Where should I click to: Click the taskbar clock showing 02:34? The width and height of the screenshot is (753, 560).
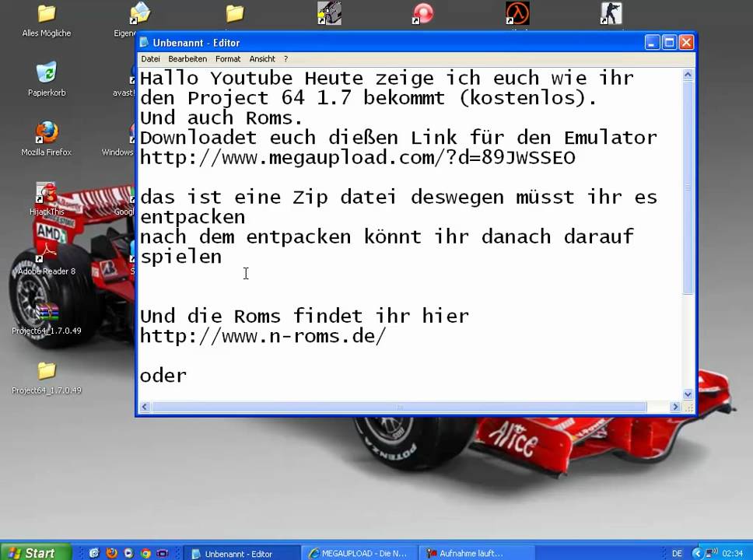tap(732, 553)
